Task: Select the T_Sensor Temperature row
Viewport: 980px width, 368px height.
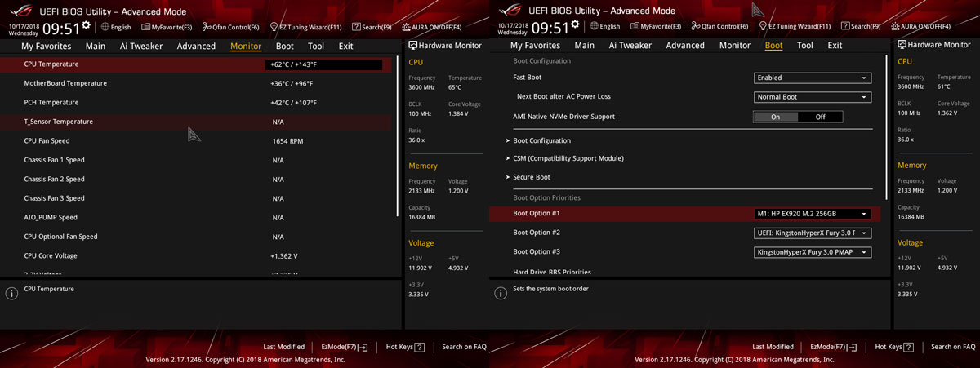Action: tap(196, 122)
